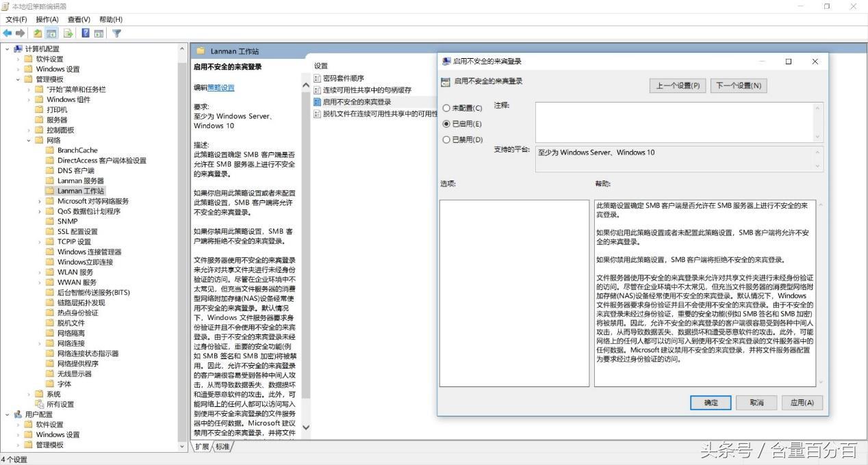Expand the TCPIP 设置 tree node

pyautogui.click(x=40, y=241)
